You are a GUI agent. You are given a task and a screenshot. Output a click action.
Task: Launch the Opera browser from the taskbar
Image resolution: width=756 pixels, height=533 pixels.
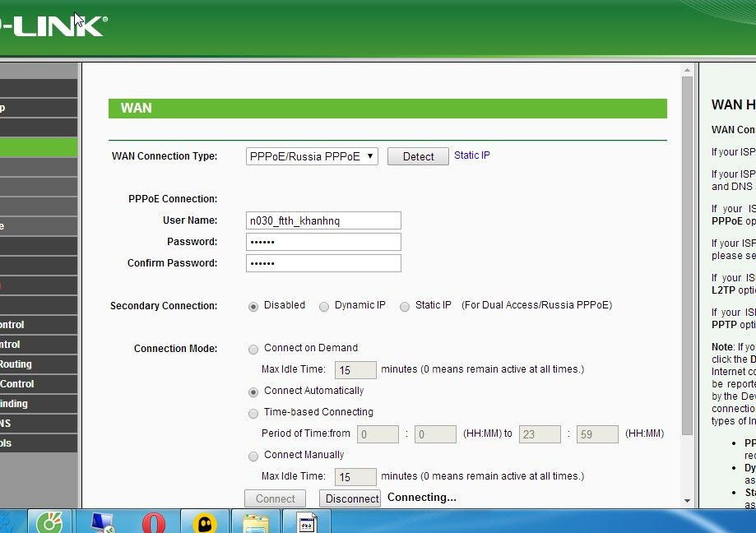tap(153, 523)
